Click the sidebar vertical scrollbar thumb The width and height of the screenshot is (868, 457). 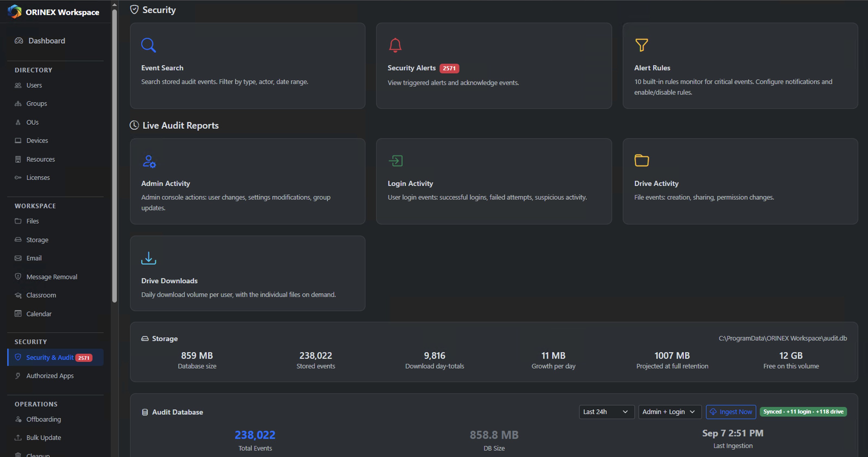pos(114,156)
